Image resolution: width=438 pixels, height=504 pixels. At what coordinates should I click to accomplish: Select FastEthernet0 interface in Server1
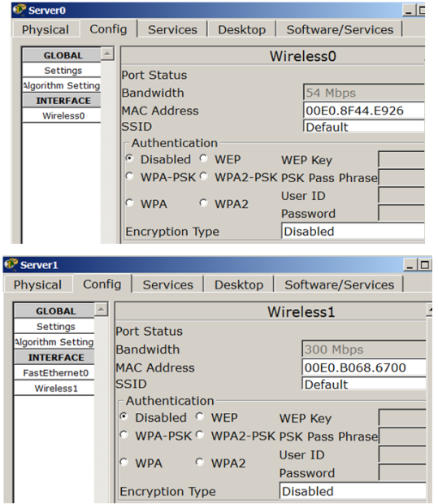55,372
